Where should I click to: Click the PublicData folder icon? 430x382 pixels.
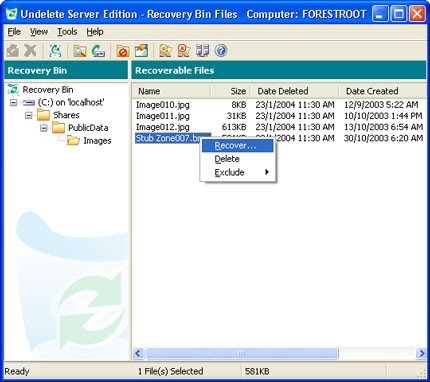pos(59,128)
